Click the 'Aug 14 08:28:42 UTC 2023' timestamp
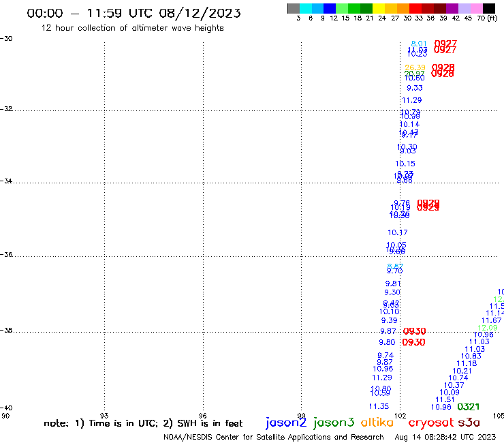Image resolution: width=504 pixels, height=443 pixels. 445,438
